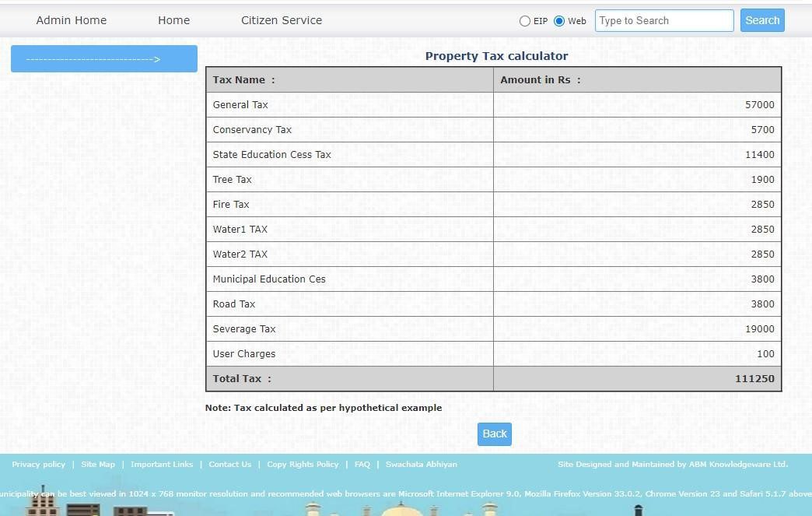Select the EIP radio button
The width and height of the screenshot is (812, 516).
point(525,21)
